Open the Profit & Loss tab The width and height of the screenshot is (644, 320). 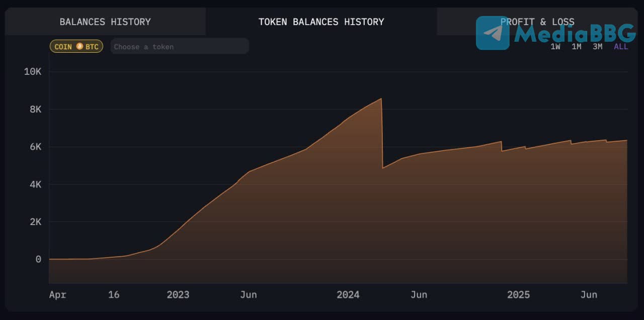[537, 22]
